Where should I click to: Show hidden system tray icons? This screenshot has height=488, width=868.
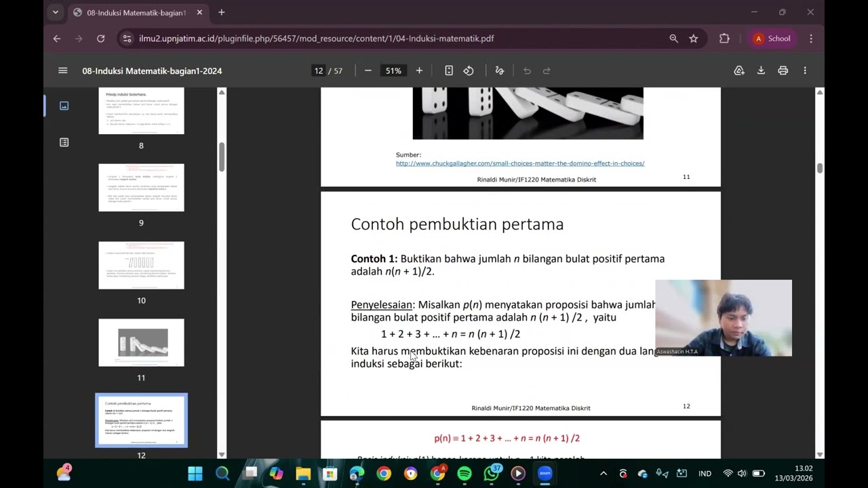coord(604,473)
